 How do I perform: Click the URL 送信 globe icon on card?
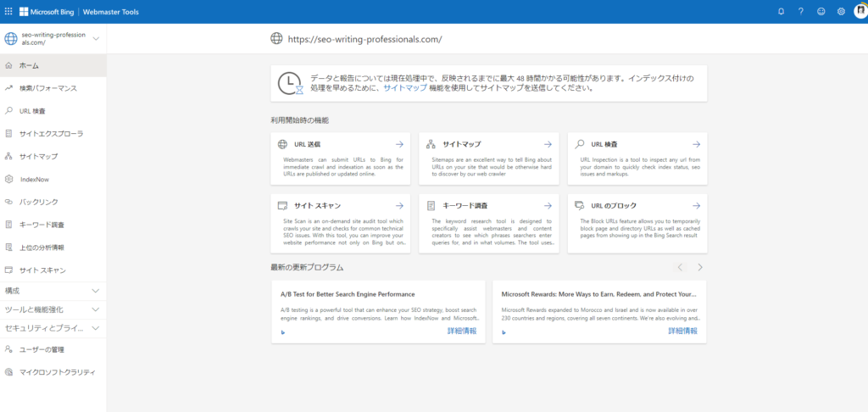coord(282,144)
